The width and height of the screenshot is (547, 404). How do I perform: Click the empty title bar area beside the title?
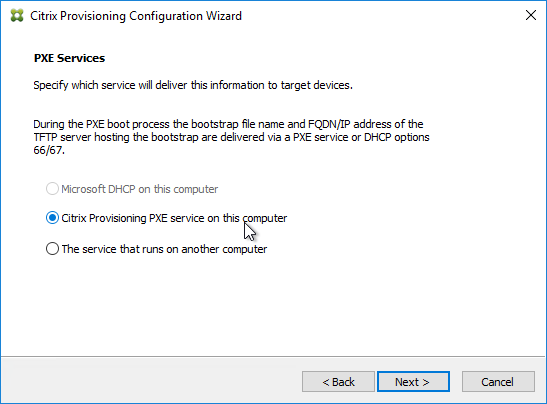pos(380,16)
